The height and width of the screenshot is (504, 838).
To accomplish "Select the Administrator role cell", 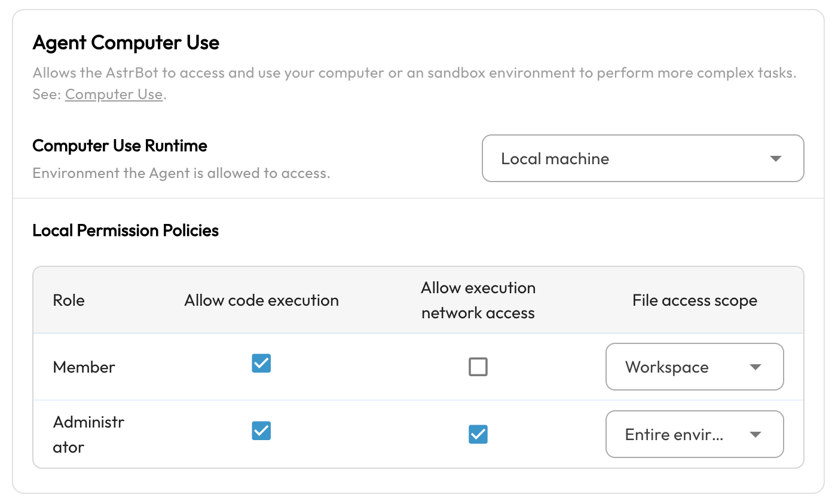I will click(88, 435).
